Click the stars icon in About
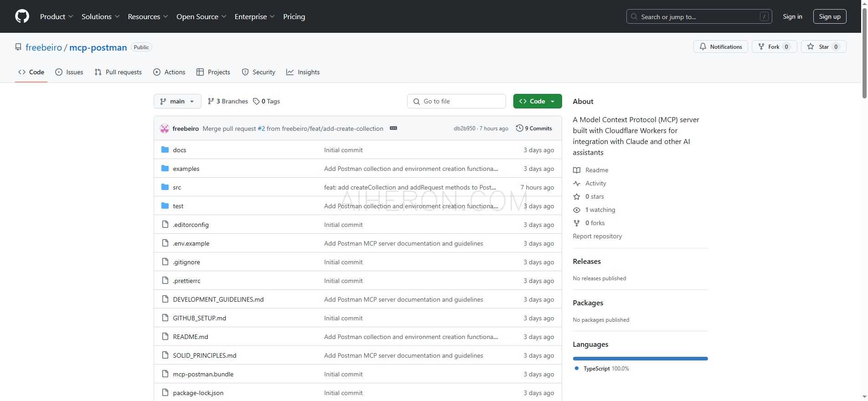Image resolution: width=868 pixels, height=401 pixels. [577, 196]
